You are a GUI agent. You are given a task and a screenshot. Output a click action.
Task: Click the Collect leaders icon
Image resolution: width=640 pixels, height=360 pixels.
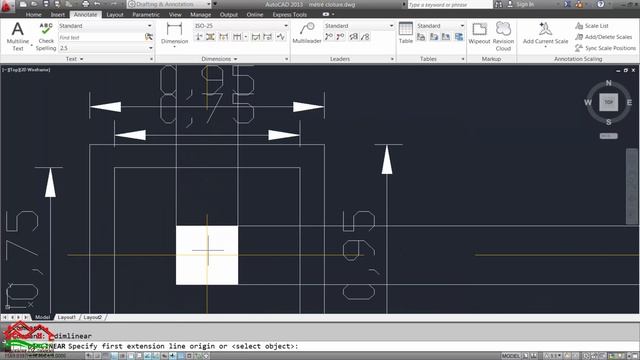365,37
